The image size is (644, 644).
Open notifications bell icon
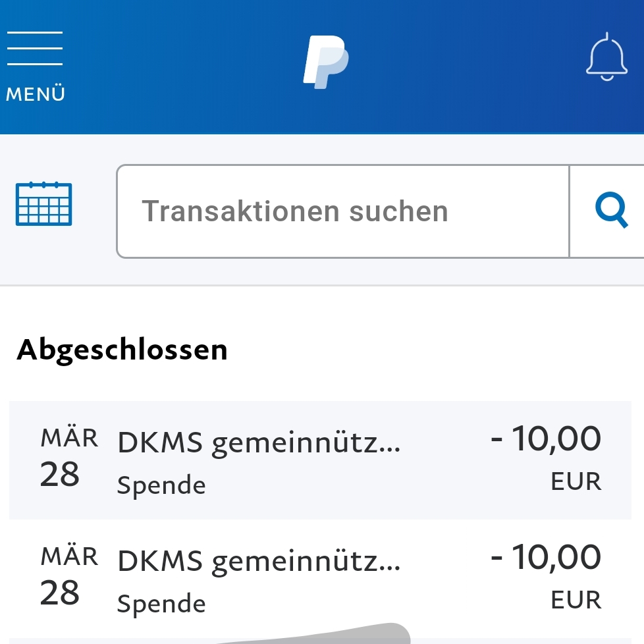[606, 57]
